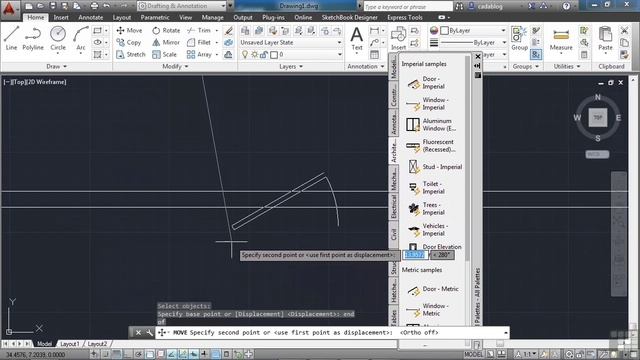The height and width of the screenshot is (360, 640).
Task: Open the Insert ribbon tab
Action: click(x=61, y=18)
